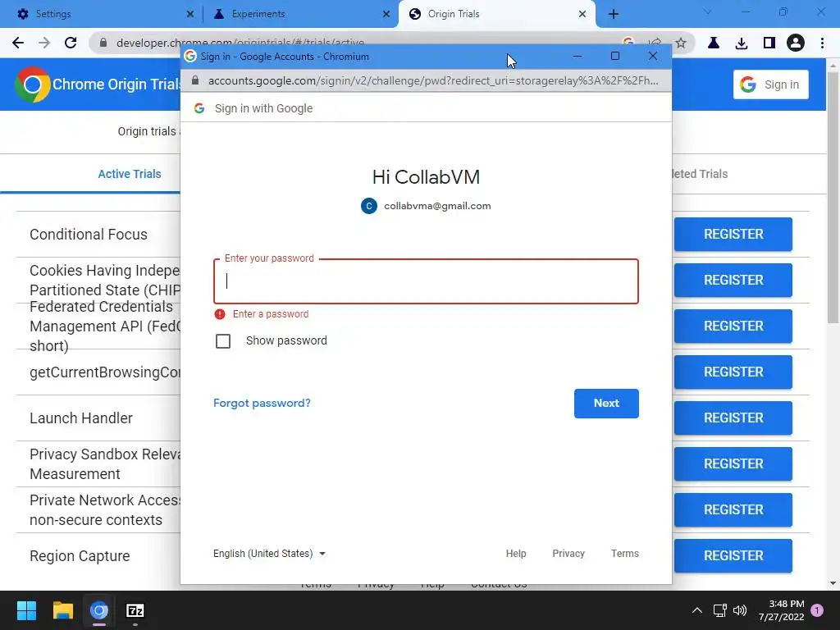Register for the Launch Handler trial
Image resolution: width=840 pixels, height=630 pixels.
pos(733,418)
